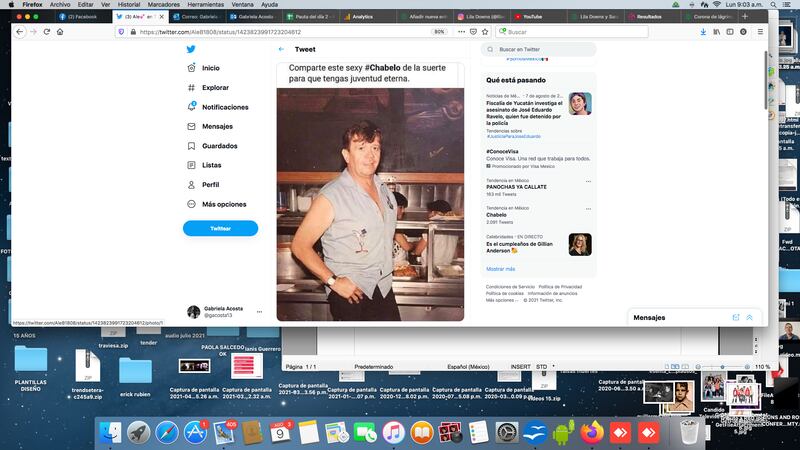800x450 pixels.
Task: Open Guardados bookmarks in the Twitter sidebar
Action: pyautogui.click(x=212, y=146)
